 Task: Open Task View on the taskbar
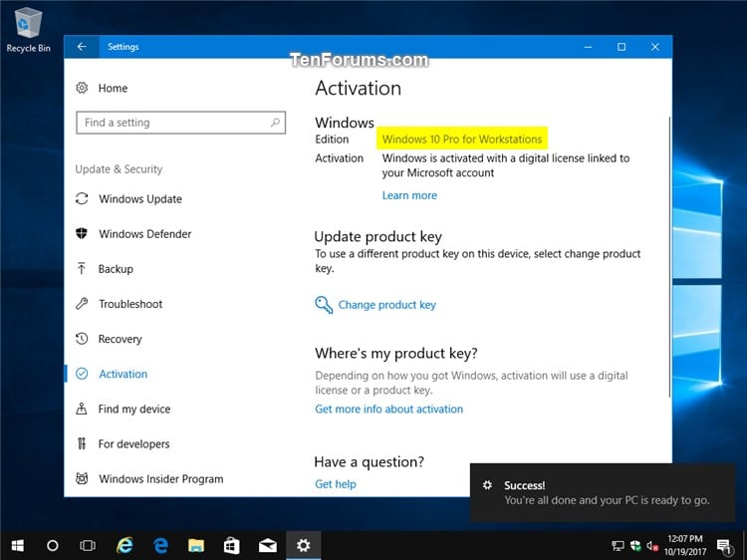point(88,545)
